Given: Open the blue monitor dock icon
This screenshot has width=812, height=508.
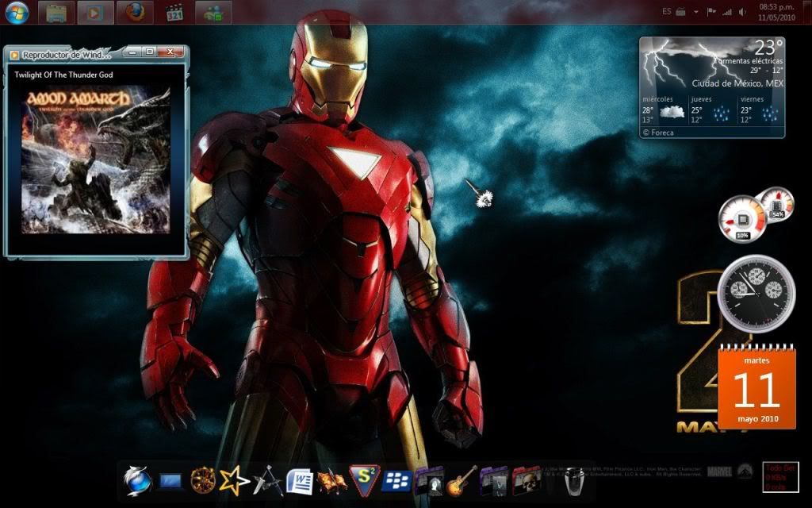Looking at the screenshot, I should [170, 482].
